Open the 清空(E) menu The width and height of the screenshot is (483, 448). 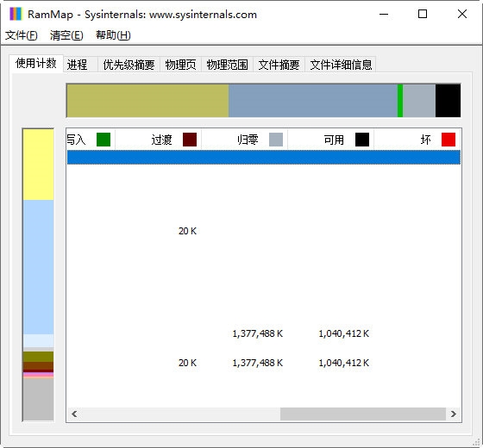66,35
